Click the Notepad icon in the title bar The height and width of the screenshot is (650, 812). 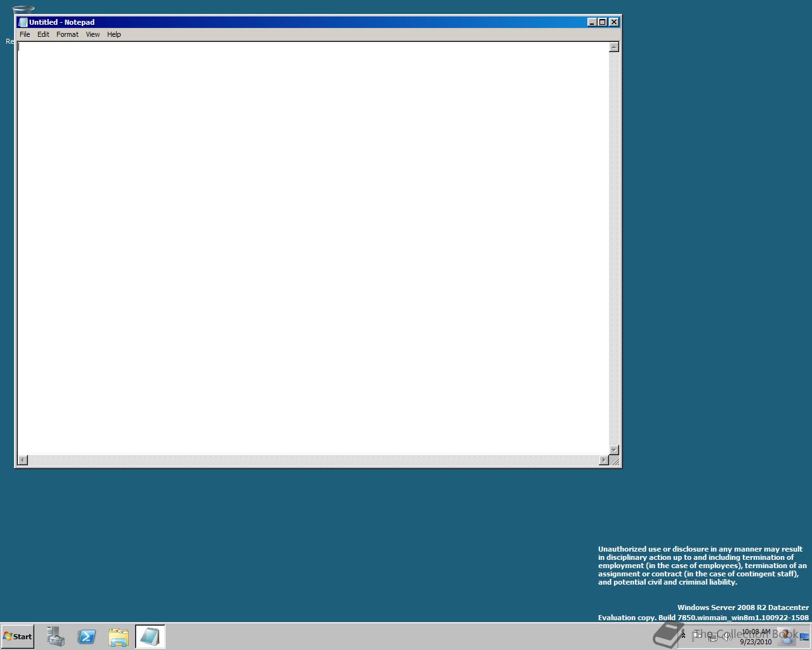pyautogui.click(x=23, y=22)
